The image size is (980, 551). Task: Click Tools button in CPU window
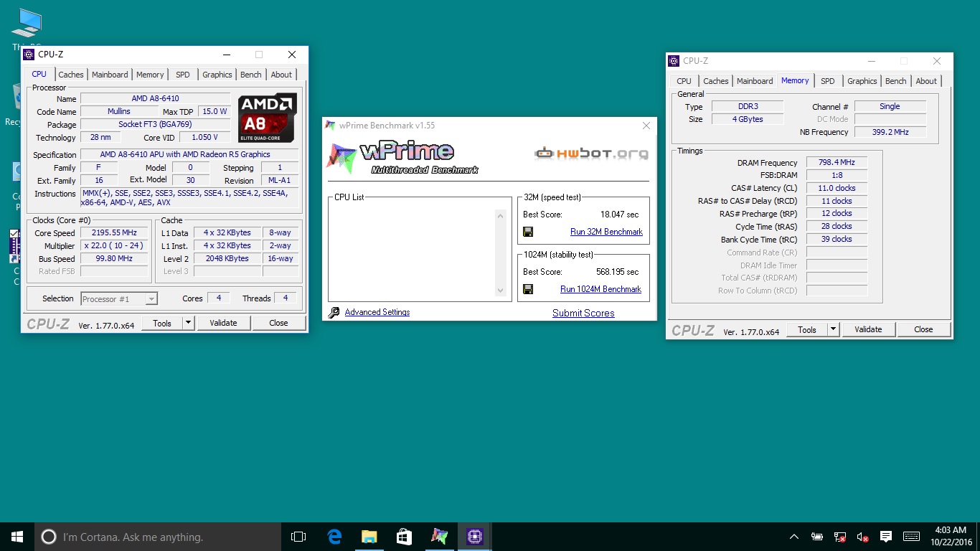[162, 323]
